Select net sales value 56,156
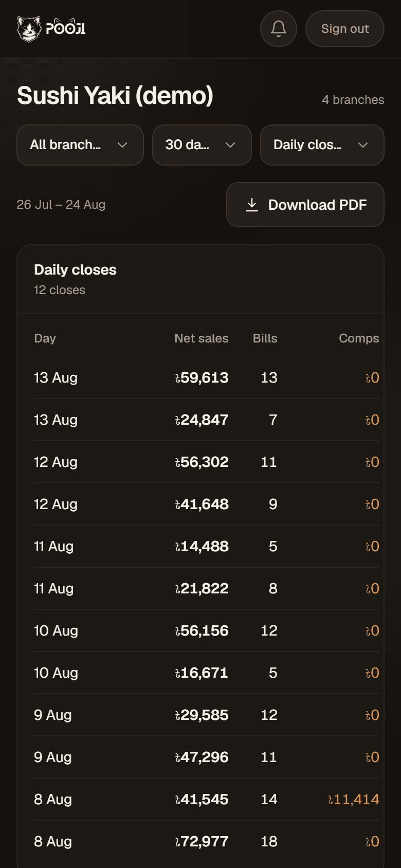The height and width of the screenshot is (868, 401). coord(202,631)
